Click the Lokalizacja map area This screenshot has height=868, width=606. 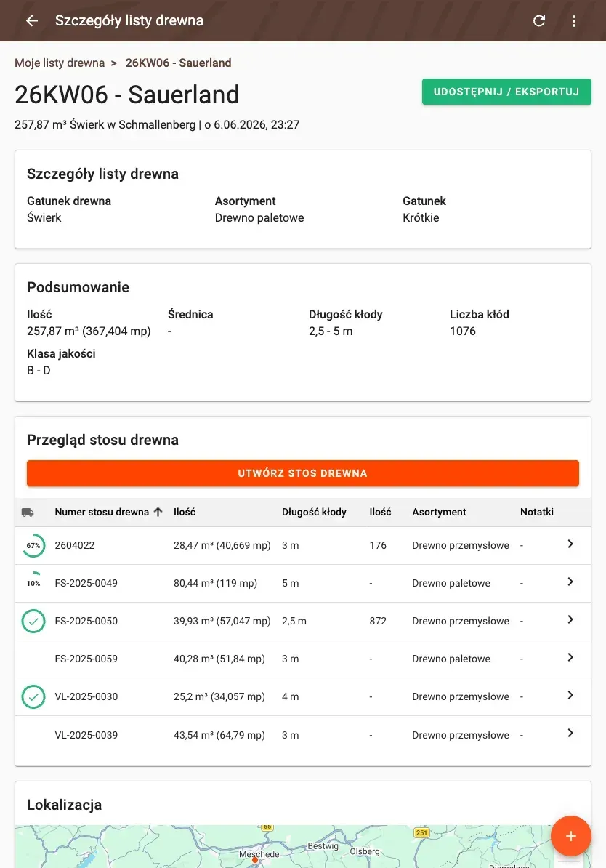[x=303, y=846]
